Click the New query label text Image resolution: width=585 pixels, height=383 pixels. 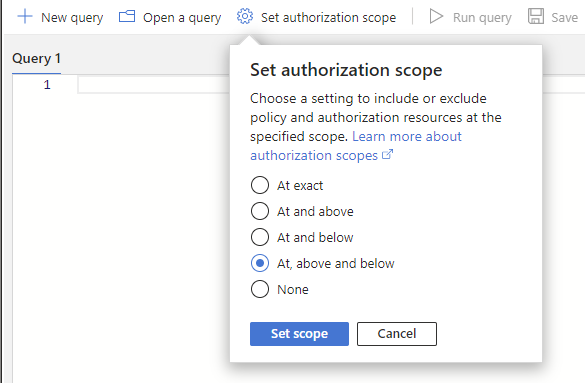[72, 18]
